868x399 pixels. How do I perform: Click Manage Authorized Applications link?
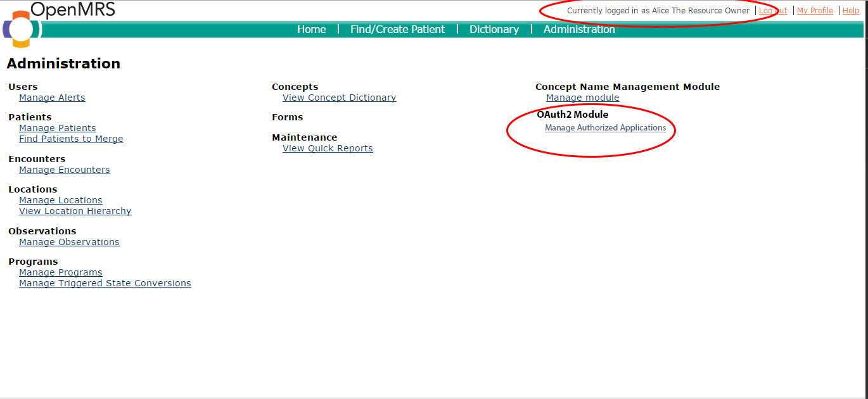coord(606,128)
